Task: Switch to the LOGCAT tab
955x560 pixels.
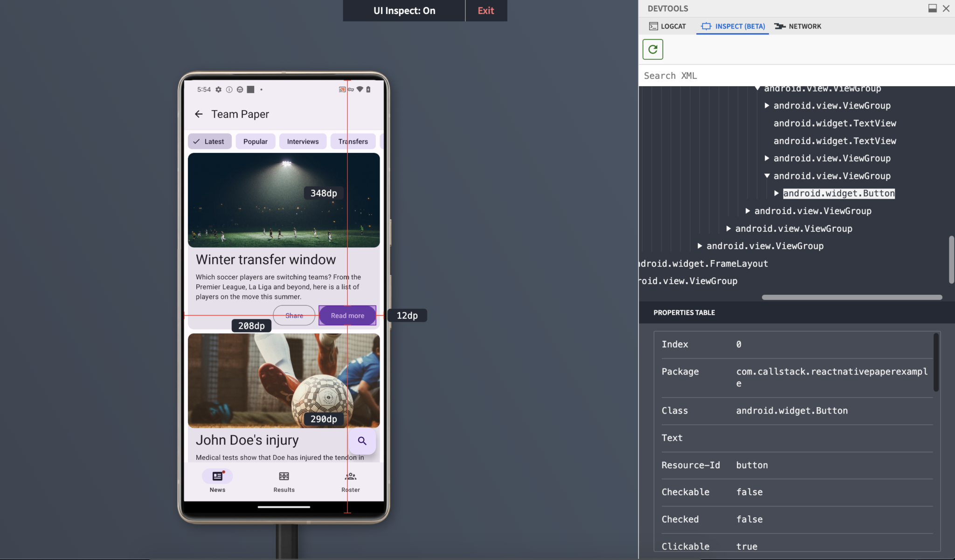Action: point(668,26)
